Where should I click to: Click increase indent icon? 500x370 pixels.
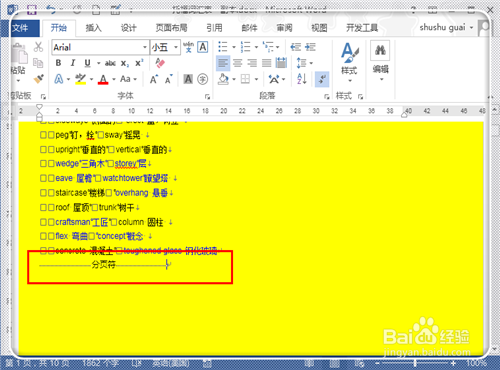click(310, 47)
